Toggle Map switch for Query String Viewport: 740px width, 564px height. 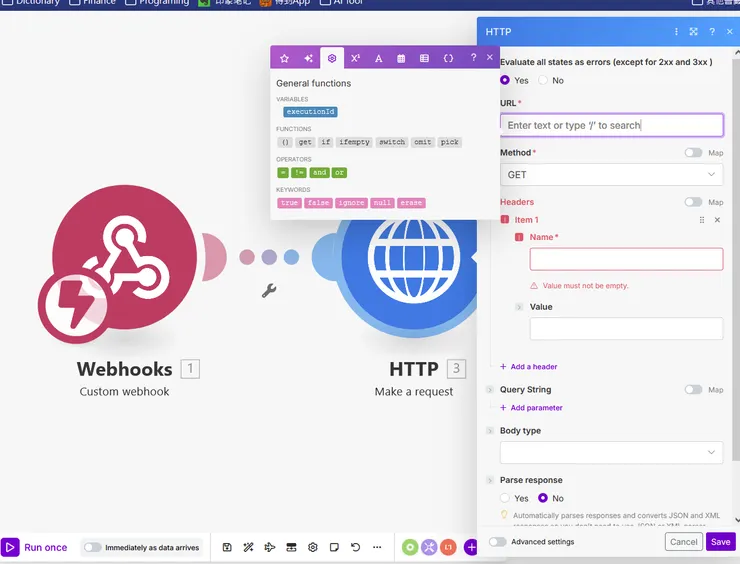click(x=693, y=389)
